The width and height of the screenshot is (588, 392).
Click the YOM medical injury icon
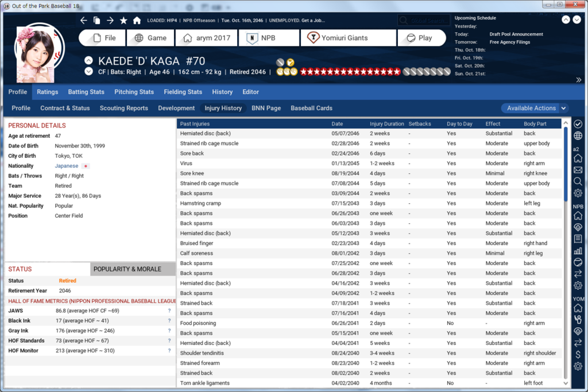578,320
